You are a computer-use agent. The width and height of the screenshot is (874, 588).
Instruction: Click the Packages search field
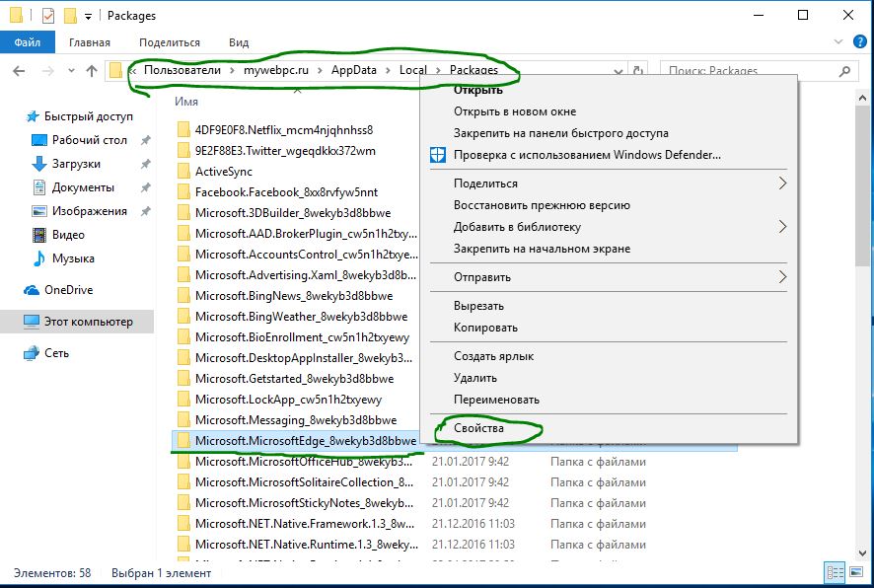(759, 71)
